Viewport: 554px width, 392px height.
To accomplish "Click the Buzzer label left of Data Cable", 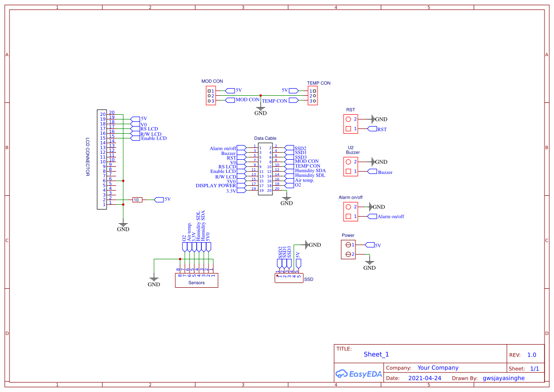I will [228, 154].
